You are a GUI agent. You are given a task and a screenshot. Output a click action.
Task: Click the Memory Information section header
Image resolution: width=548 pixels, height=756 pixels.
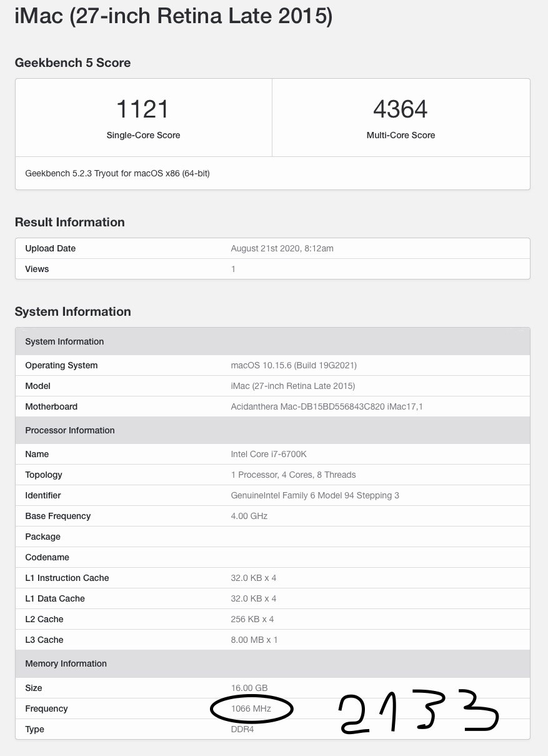tap(272, 663)
